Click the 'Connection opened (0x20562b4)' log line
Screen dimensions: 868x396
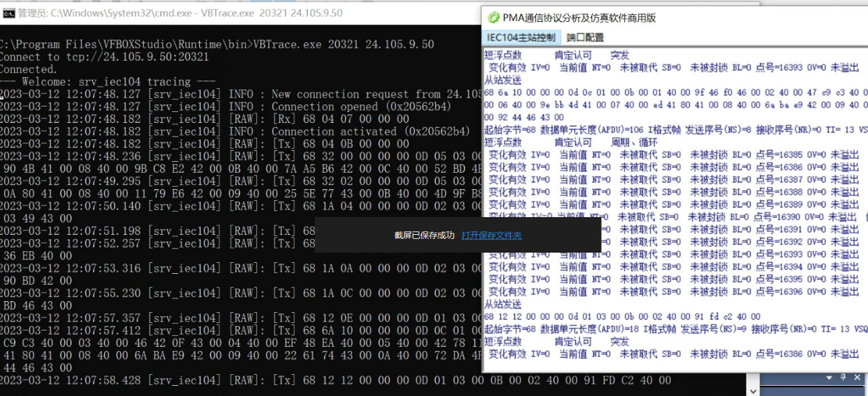pyautogui.click(x=226, y=107)
